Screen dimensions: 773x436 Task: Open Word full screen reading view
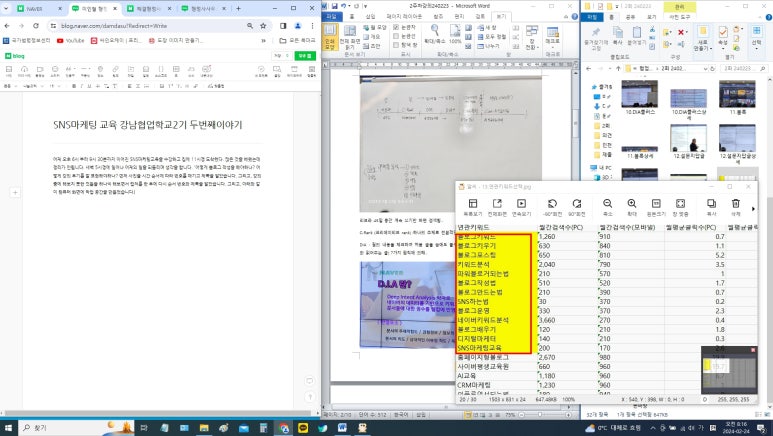tap(350, 37)
